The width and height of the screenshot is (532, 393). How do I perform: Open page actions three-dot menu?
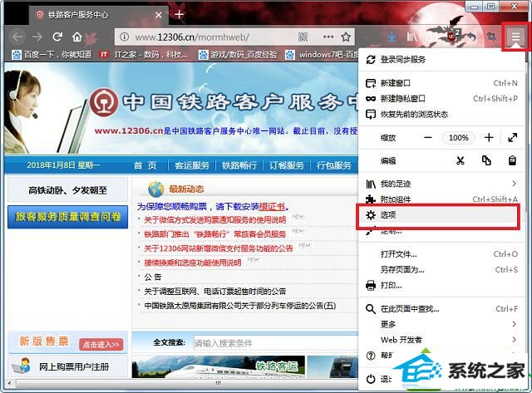click(x=328, y=37)
